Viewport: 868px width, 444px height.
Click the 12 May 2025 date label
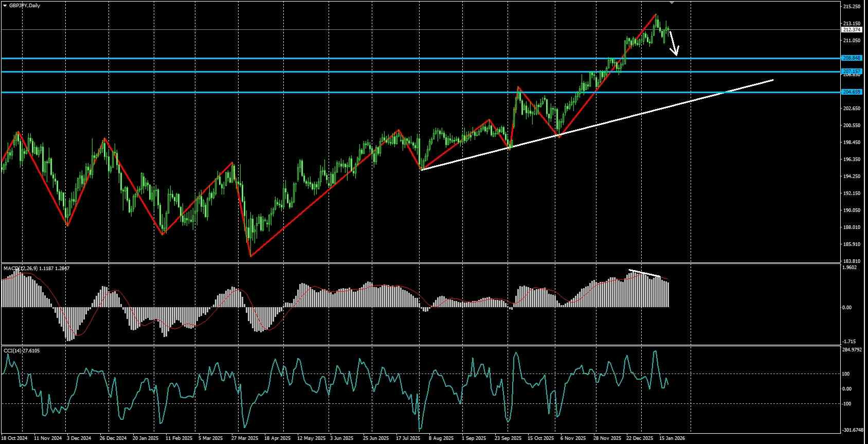pos(311,438)
